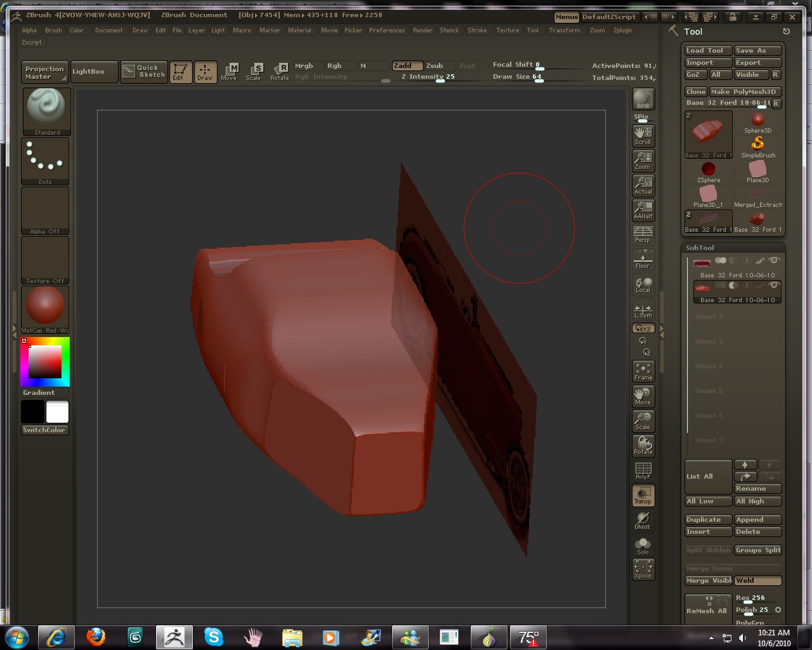
Task: Click the Scale icon in right shelf
Action: point(643,421)
